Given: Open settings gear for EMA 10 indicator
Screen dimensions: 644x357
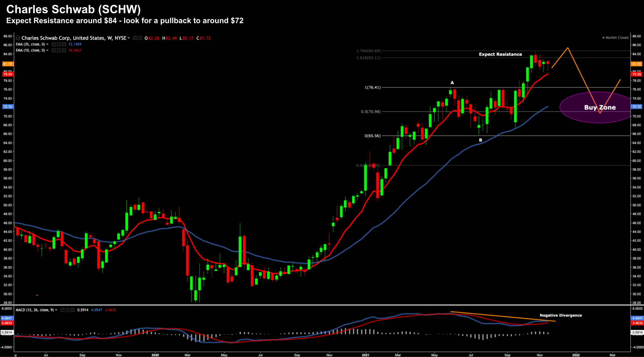Looking at the screenshot, I should pos(59,50).
